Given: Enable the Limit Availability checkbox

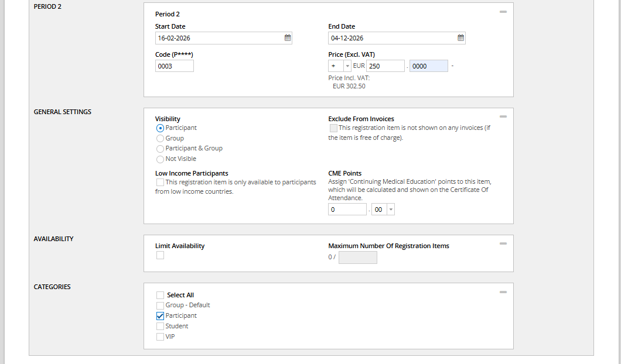Looking at the screenshot, I should pos(160,255).
